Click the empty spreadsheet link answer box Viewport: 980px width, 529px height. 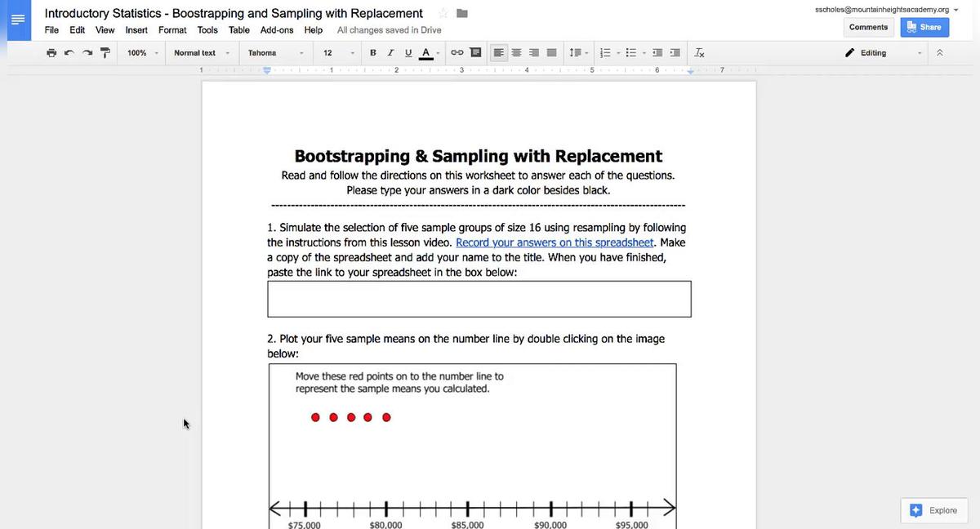pos(479,299)
